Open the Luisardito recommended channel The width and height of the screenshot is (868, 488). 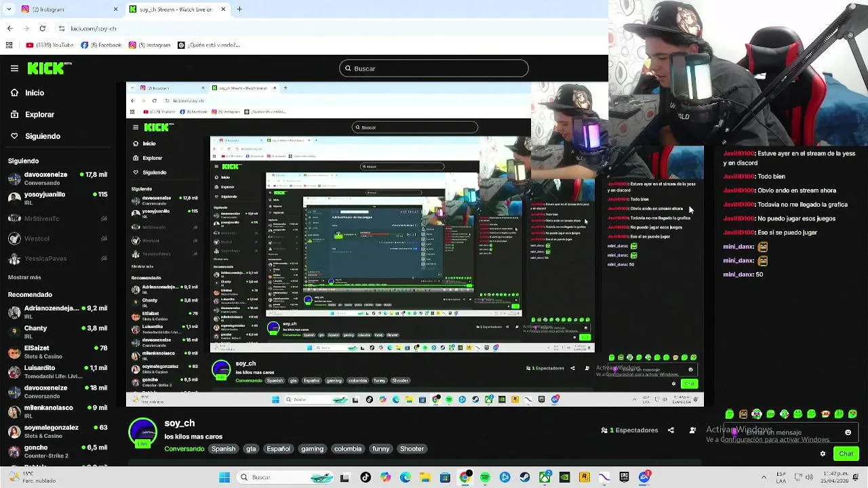click(x=58, y=371)
